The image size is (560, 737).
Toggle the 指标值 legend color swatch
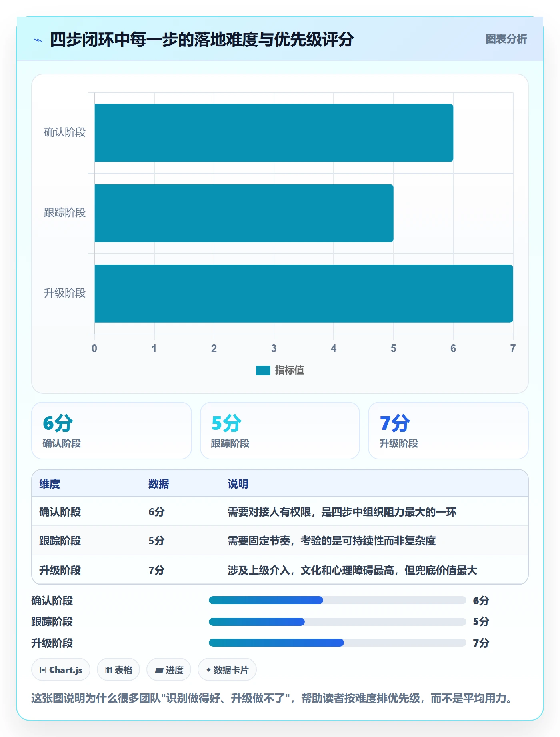pyautogui.click(x=263, y=371)
